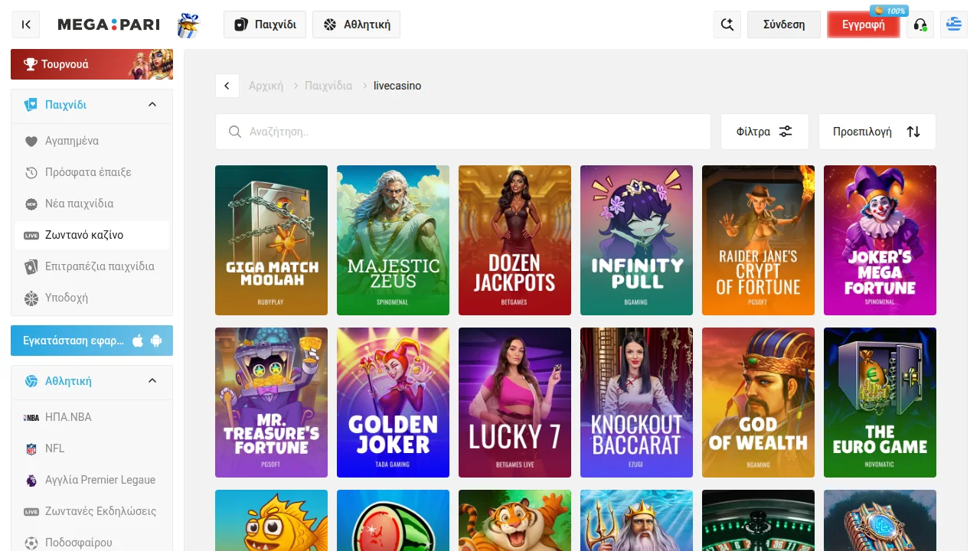Open Golden Joker game thumbnail
The height and width of the screenshot is (551, 980).
393,403
